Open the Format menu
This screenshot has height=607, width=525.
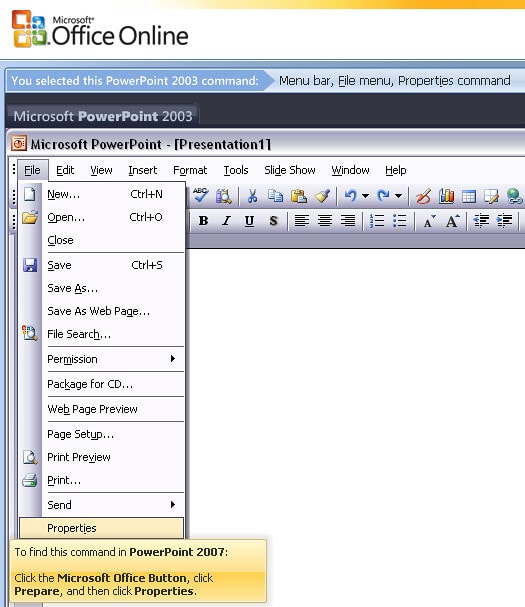click(190, 170)
